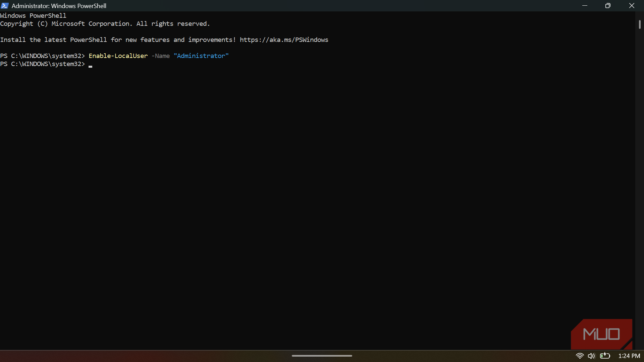Click the Enable-LocalUser command text
This screenshot has width=644, height=362.
[118, 56]
